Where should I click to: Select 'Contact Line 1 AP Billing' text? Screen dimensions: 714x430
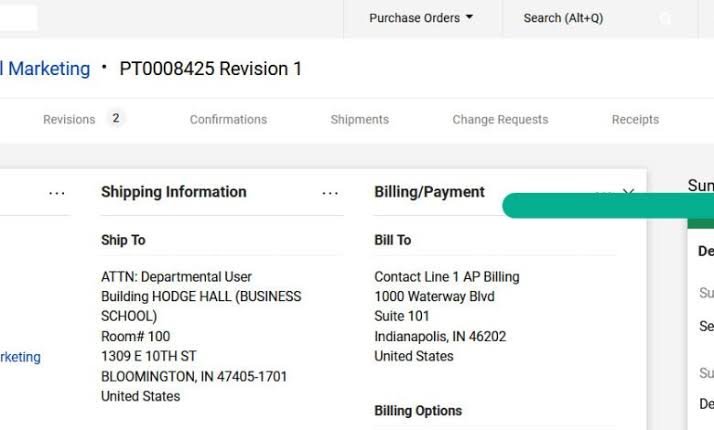click(x=447, y=276)
